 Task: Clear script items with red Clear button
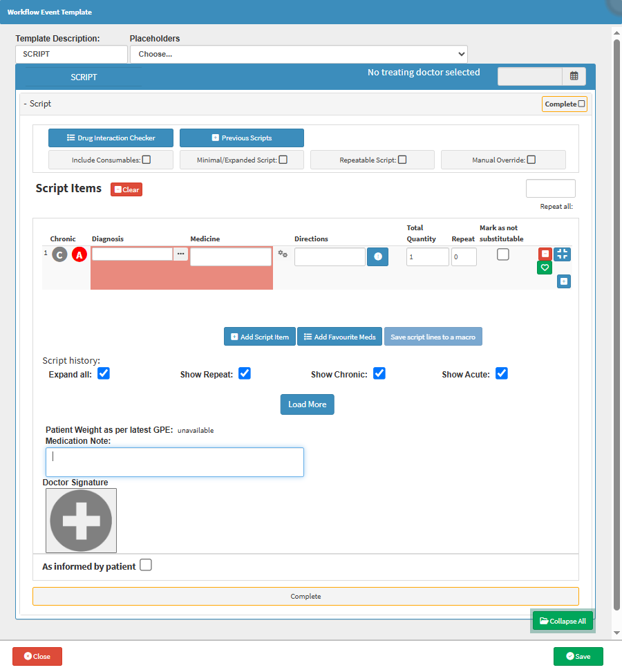click(x=126, y=189)
